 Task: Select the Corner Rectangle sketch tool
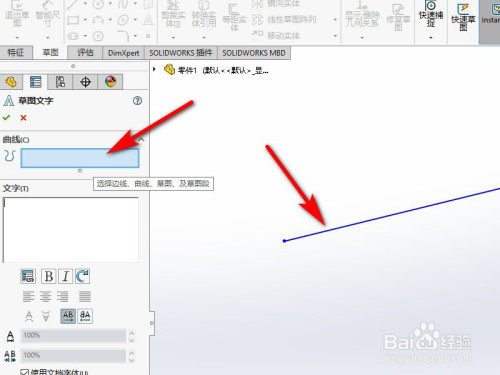click(73, 20)
